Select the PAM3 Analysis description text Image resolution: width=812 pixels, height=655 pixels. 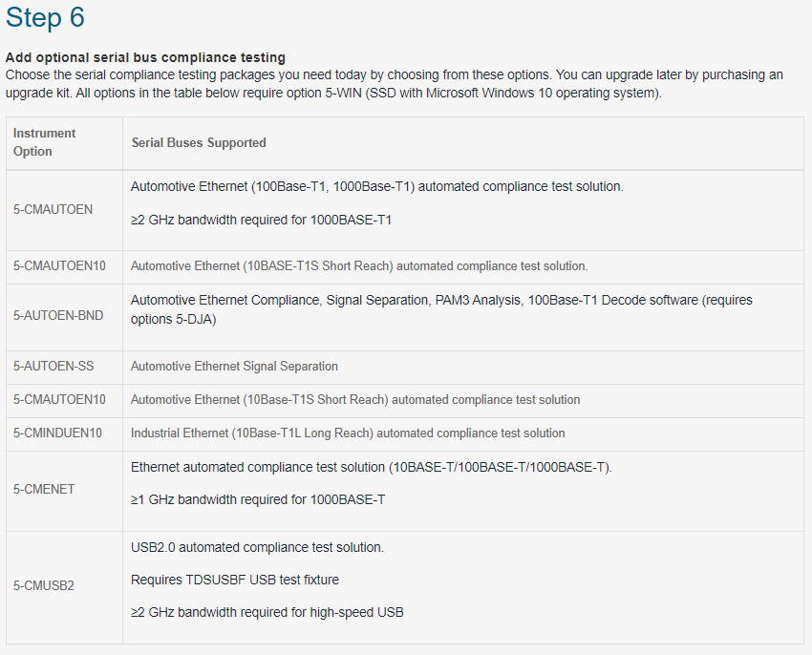pos(441,309)
